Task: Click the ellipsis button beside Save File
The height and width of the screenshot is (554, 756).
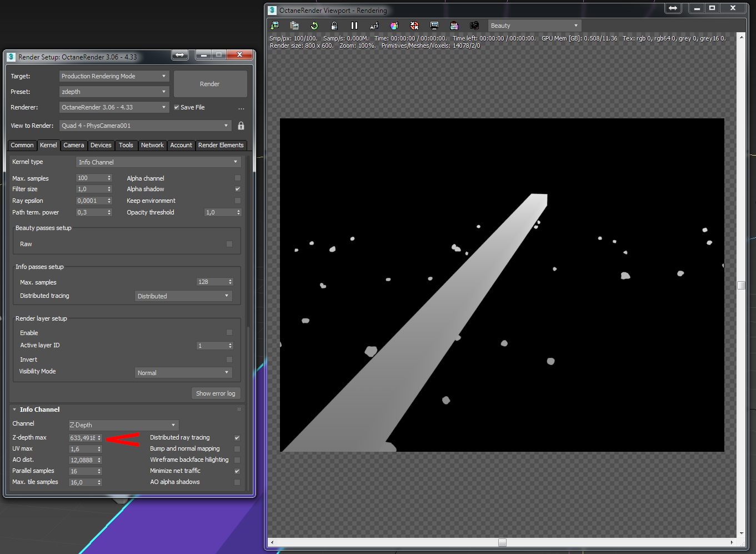Action: 241,108
